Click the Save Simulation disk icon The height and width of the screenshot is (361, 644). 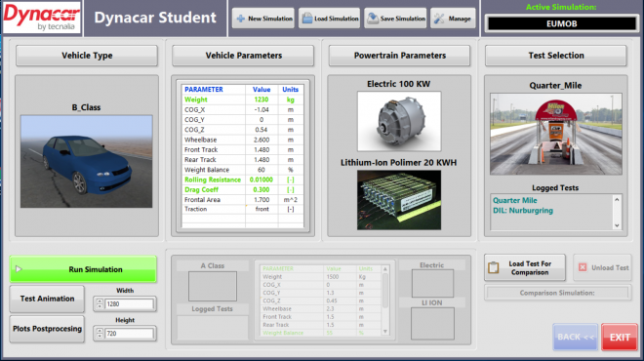[x=373, y=19]
